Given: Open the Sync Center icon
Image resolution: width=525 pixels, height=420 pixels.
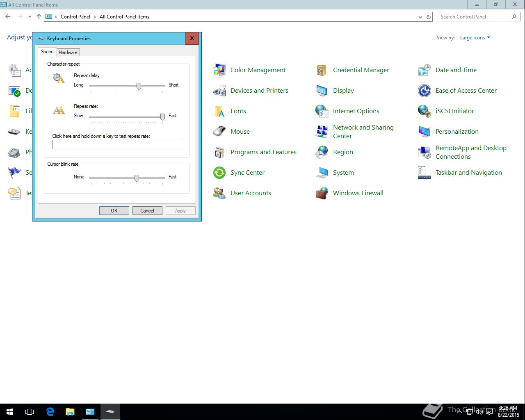Looking at the screenshot, I should [x=219, y=173].
